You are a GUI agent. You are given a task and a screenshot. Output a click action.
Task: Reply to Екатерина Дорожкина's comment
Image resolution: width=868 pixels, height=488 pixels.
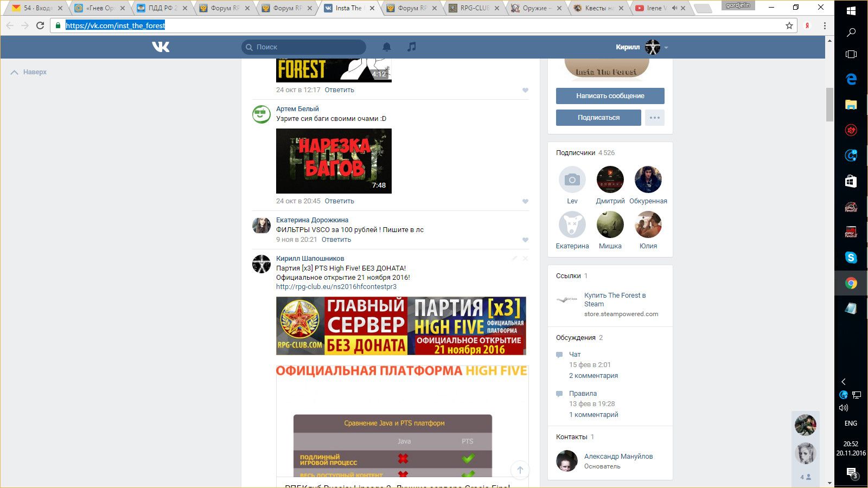tap(336, 240)
